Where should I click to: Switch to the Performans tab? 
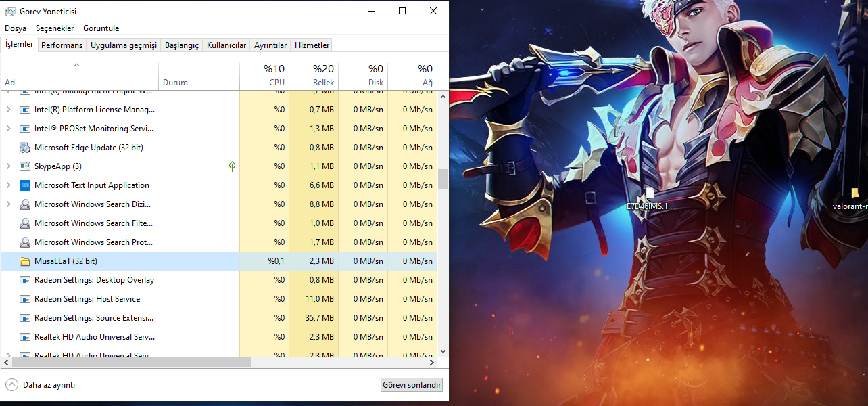point(62,45)
